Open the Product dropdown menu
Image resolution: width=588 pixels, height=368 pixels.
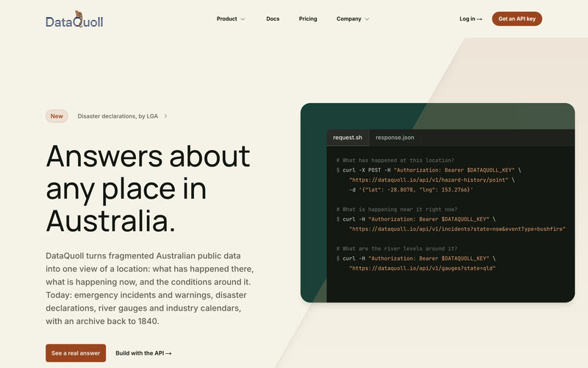pyautogui.click(x=231, y=19)
